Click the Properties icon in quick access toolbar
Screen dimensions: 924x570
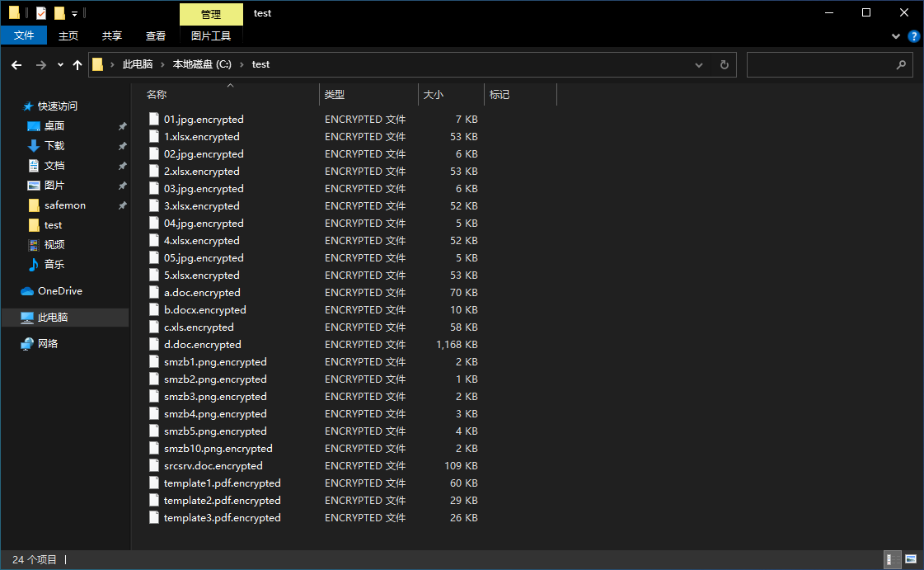41,13
